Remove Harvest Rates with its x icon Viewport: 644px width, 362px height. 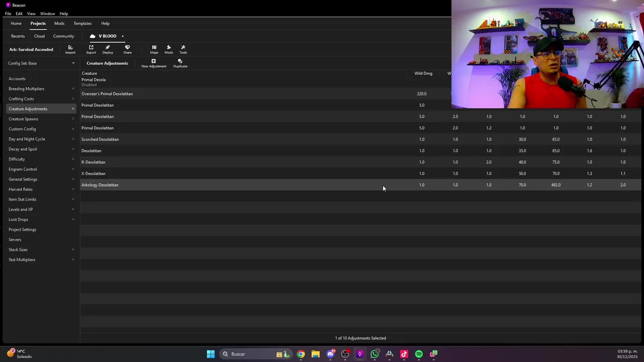73,190
